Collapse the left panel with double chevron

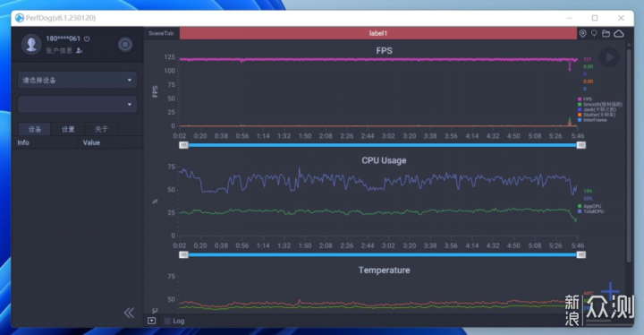[129, 313]
